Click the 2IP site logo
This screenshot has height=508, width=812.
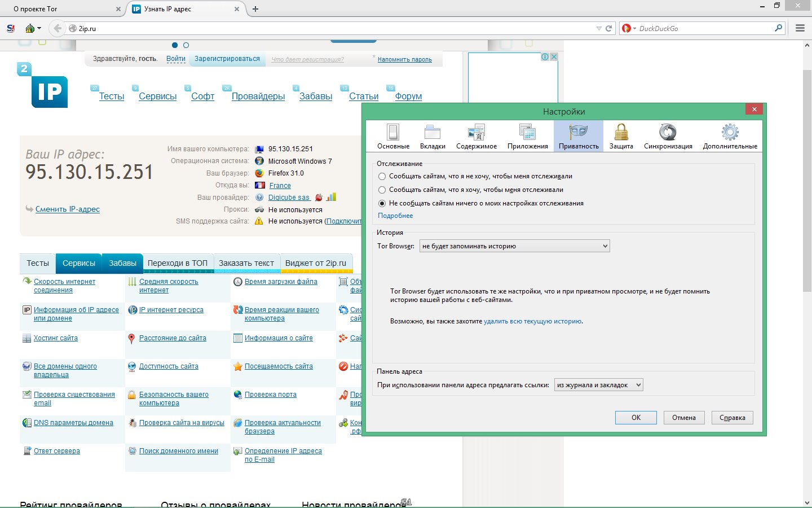42,85
